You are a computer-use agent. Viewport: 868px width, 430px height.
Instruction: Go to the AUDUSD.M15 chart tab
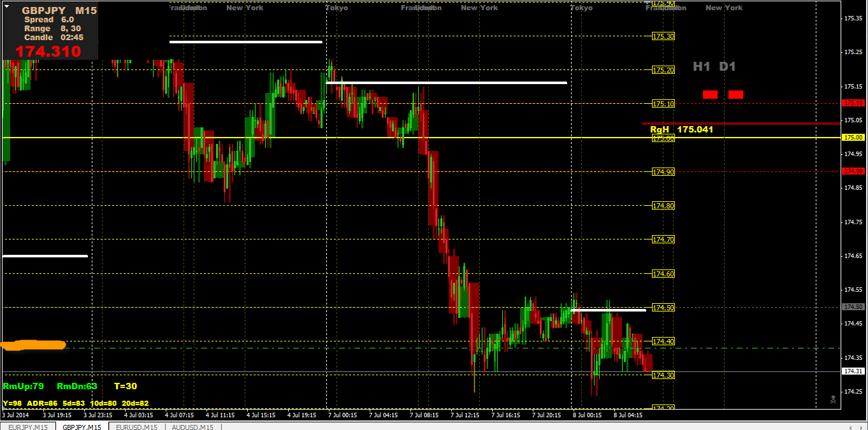(x=192, y=427)
